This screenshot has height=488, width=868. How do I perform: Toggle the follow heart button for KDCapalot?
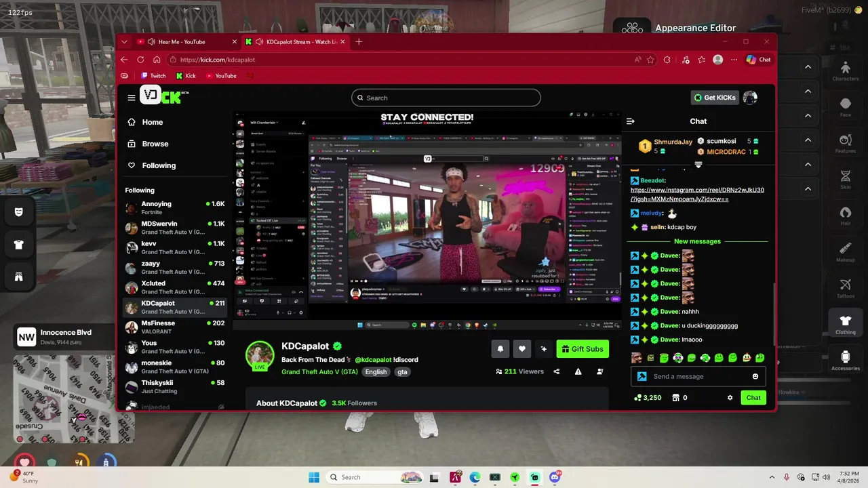pos(521,349)
